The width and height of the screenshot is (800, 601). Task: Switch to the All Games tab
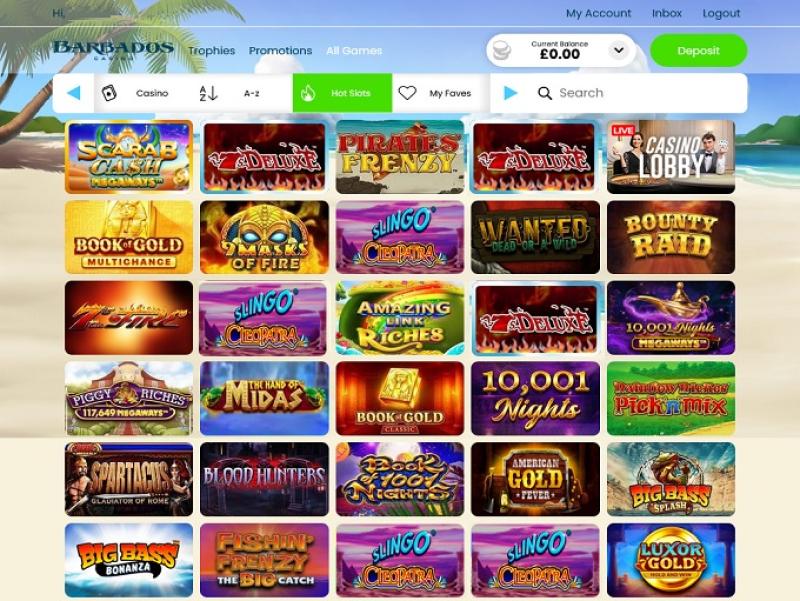click(354, 51)
